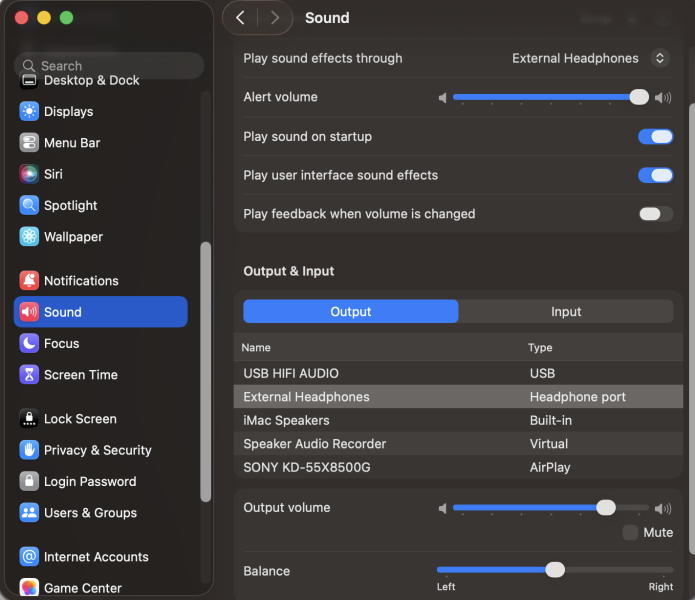Switch to the Input tab
695x600 pixels.
(x=566, y=312)
